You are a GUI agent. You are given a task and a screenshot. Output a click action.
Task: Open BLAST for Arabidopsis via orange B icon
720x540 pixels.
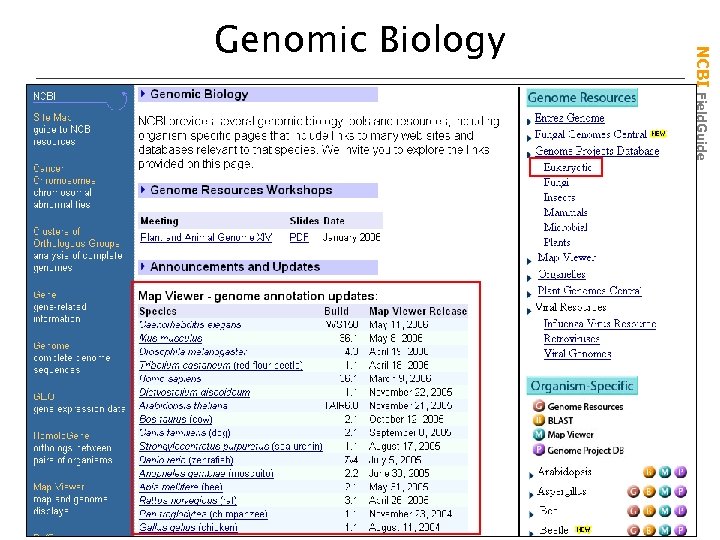pyautogui.click(x=649, y=472)
